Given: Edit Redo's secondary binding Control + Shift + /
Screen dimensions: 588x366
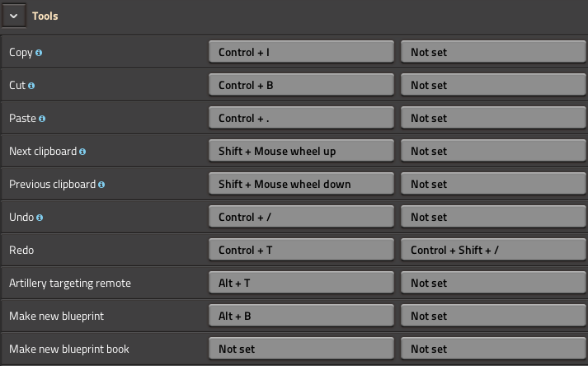Looking at the screenshot, I should (x=493, y=250).
